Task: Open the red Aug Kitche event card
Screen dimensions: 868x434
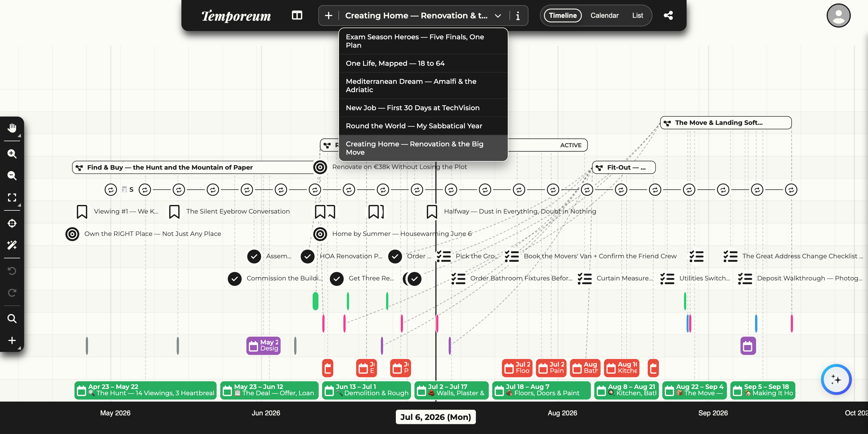Action: (x=621, y=368)
